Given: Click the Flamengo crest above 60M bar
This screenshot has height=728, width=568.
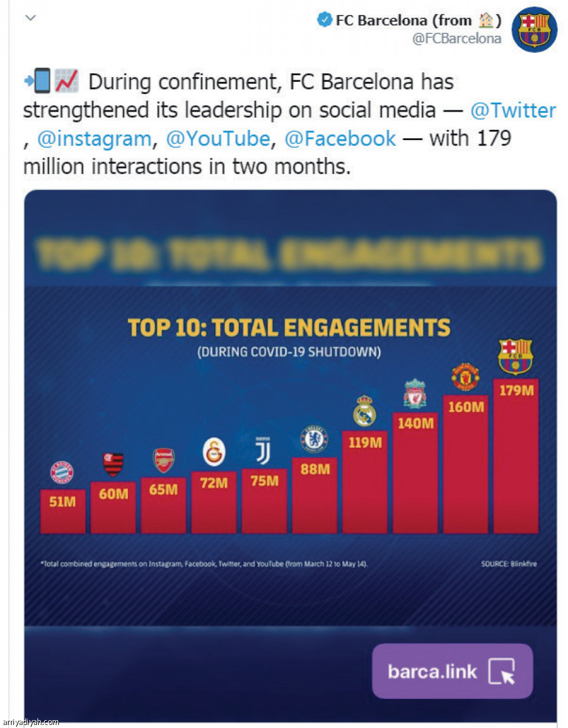Looking at the screenshot, I should coord(113,465).
